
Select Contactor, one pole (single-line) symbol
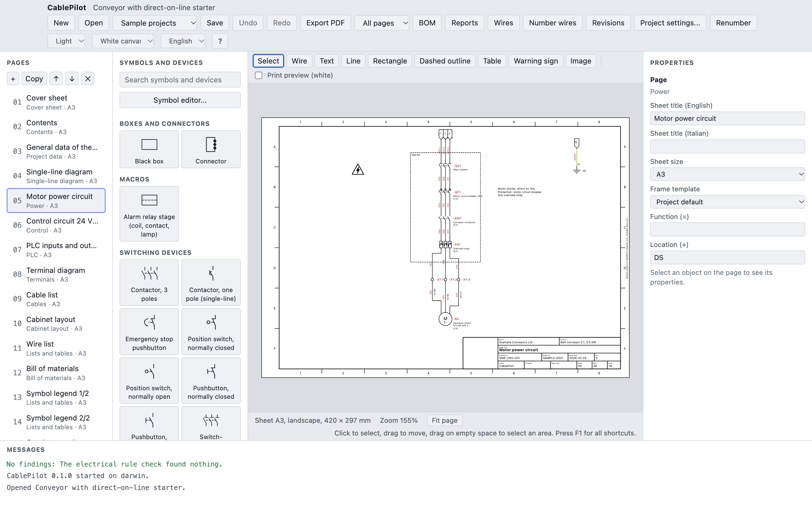(211, 283)
